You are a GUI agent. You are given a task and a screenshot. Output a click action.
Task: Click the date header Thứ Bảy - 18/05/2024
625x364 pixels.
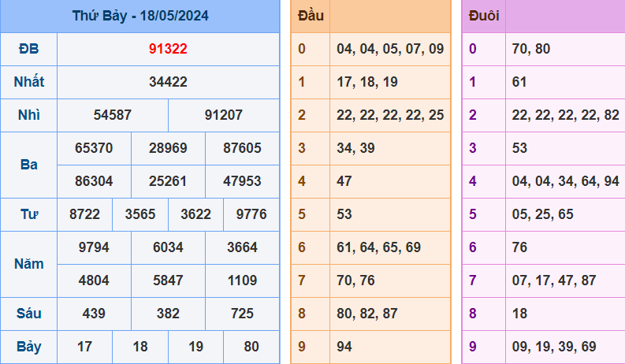(x=140, y=16)
